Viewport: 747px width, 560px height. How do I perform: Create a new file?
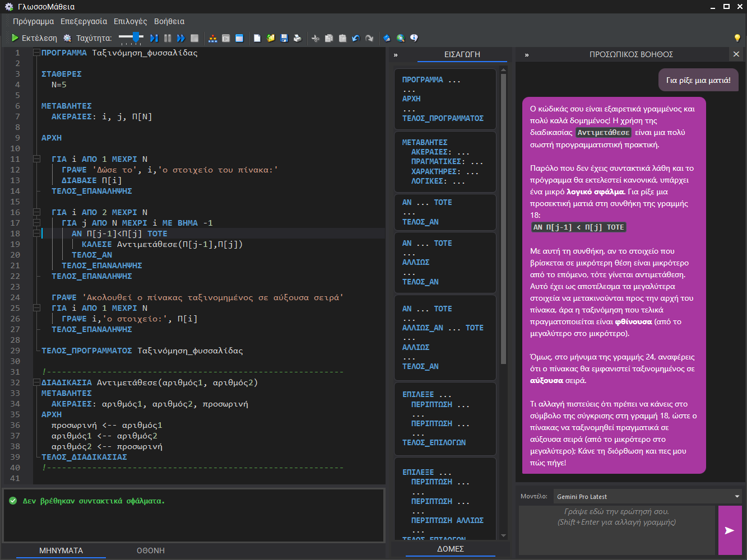point(257,38)
